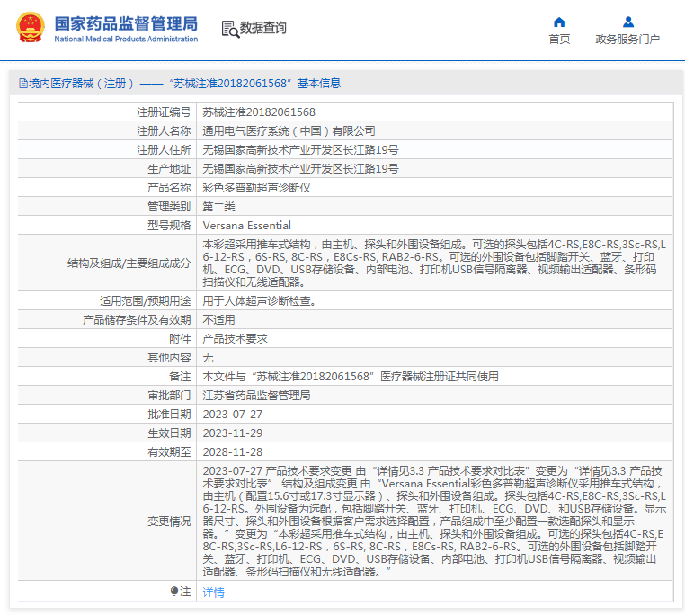685x616 pixels.
Task: Click the national emblem logo
Action: 29,28
